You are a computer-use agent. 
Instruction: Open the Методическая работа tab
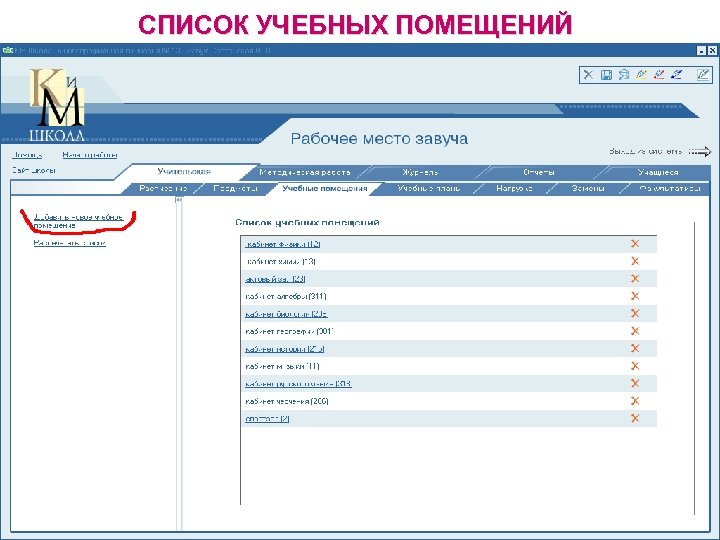(305, 173)
